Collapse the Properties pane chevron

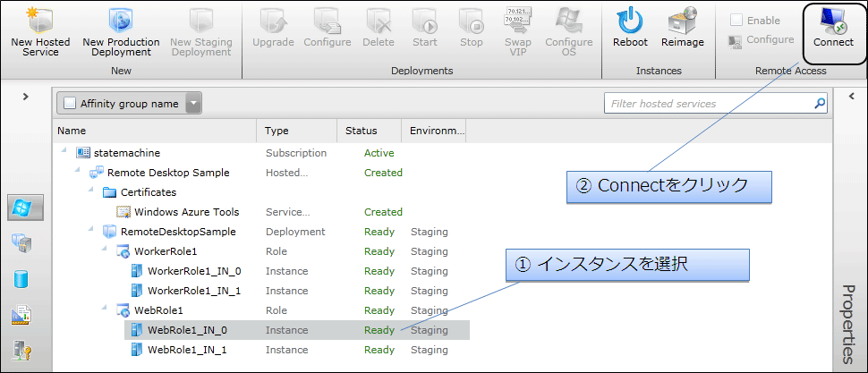(x=852, y=97)
